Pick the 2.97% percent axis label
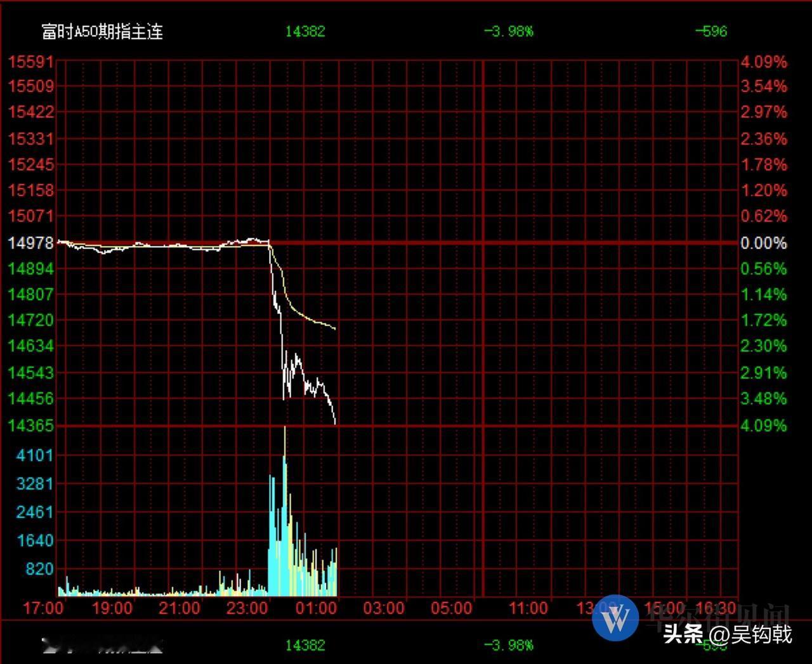 click(x=764, y=112)
